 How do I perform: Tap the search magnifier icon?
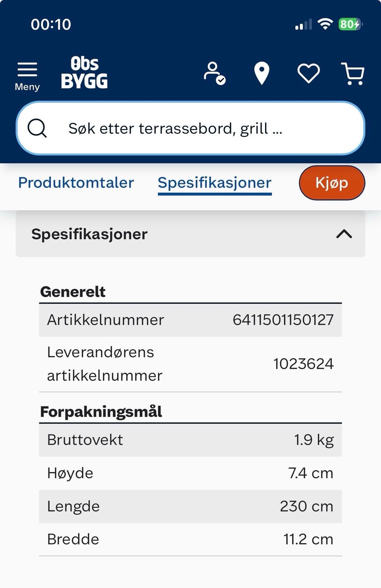pyautogui.click(x=37, y=128)
